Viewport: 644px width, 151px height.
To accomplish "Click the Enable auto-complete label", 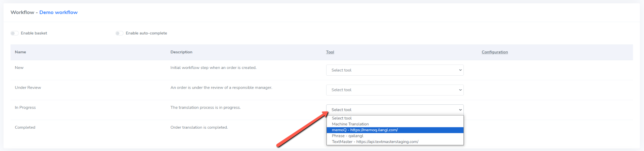I will (x=146, y=33).
